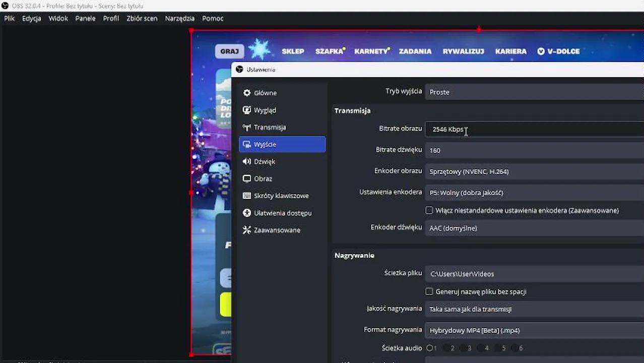Click the Skróty klawiszowe keyboard icon
Image resolution: width=644 pixels, height=363 pixels.
click(x=247, y=196)
